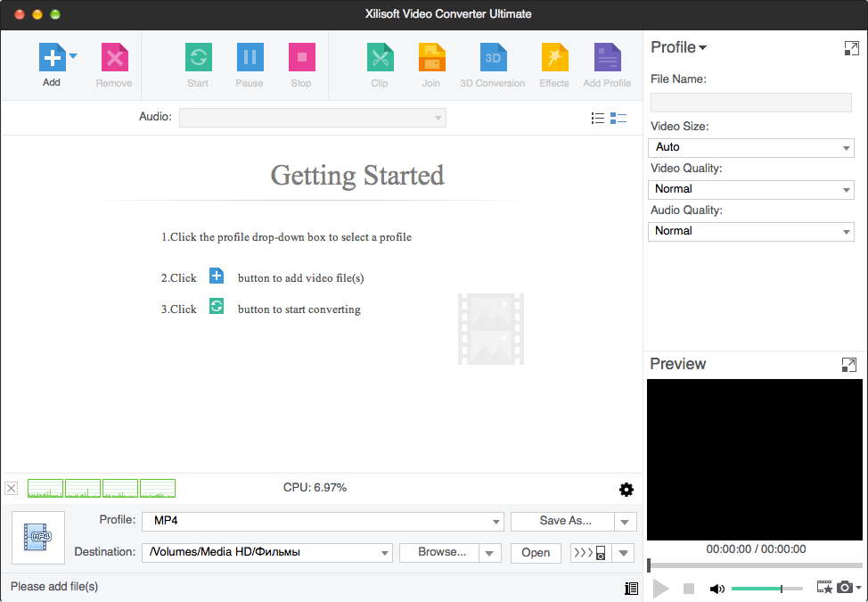Click the preview playback seek bar

(755, 565)
